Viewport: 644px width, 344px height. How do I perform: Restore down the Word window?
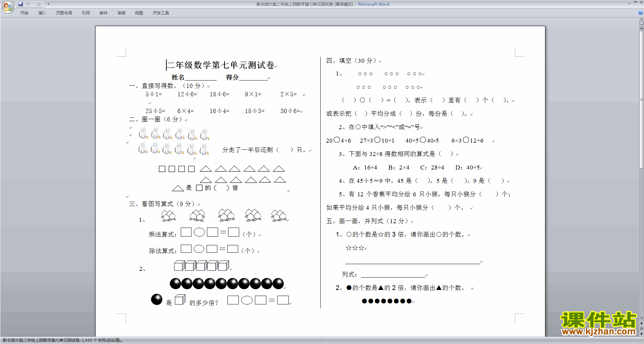click(635, 3)
